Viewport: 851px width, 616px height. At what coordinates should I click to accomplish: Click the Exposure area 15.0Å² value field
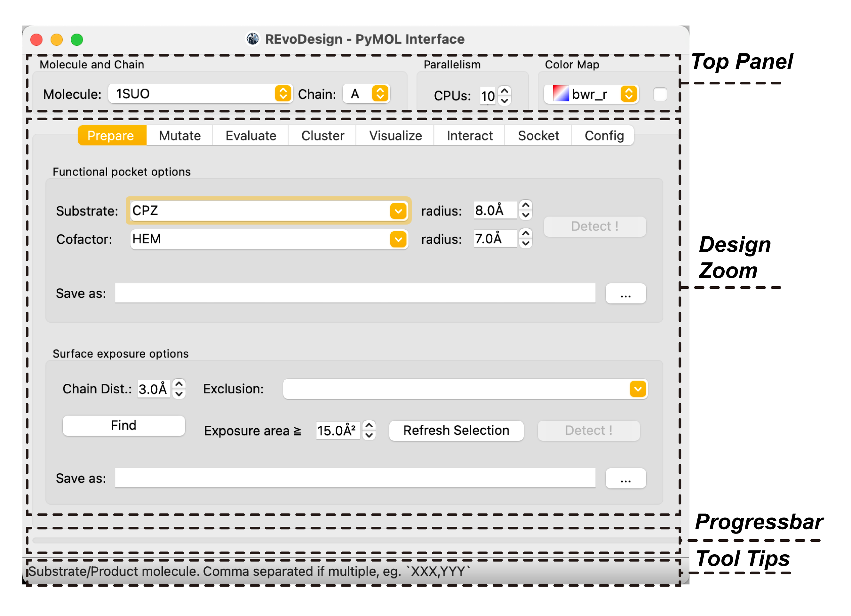tap(338, 430)
